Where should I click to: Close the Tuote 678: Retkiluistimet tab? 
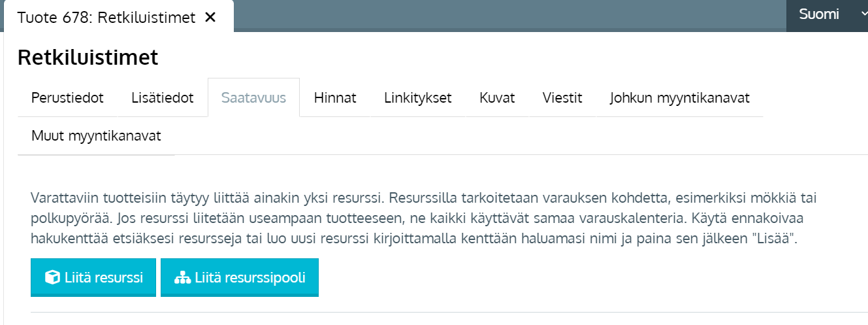click(210, 18)
